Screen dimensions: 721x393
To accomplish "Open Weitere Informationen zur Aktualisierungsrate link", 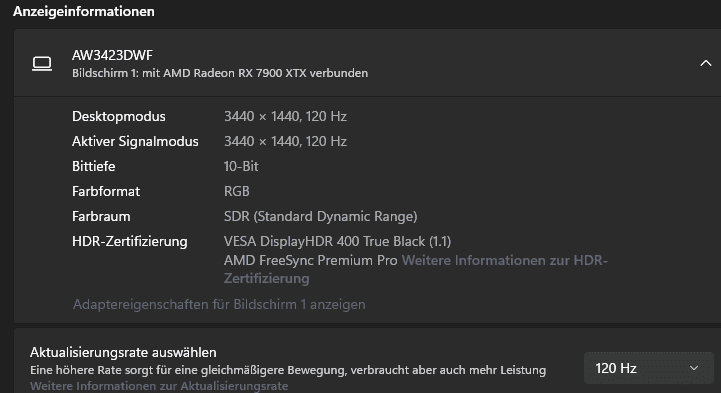I will (x=159, y=386).
